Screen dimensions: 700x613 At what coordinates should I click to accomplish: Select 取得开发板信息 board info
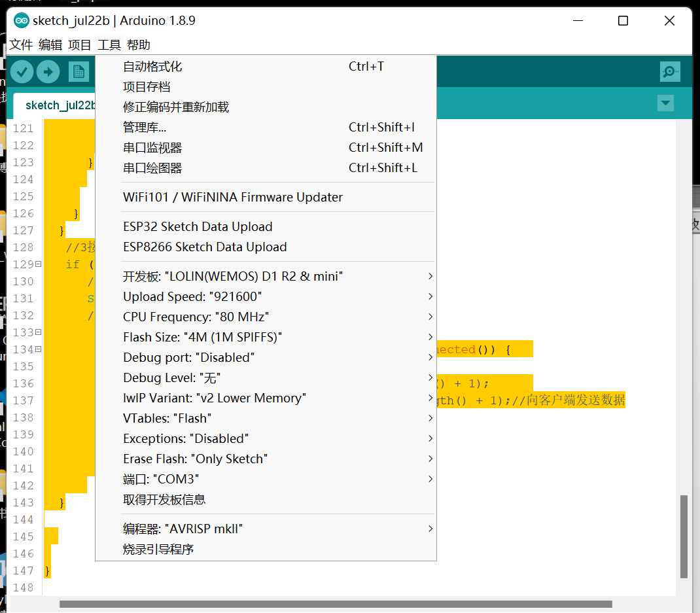tap(266, 500)
